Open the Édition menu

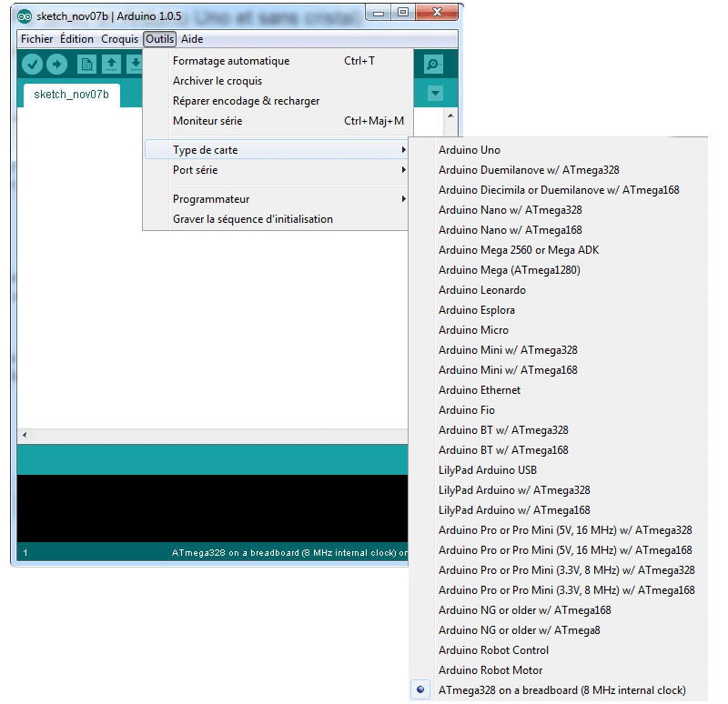coord(76,39)
